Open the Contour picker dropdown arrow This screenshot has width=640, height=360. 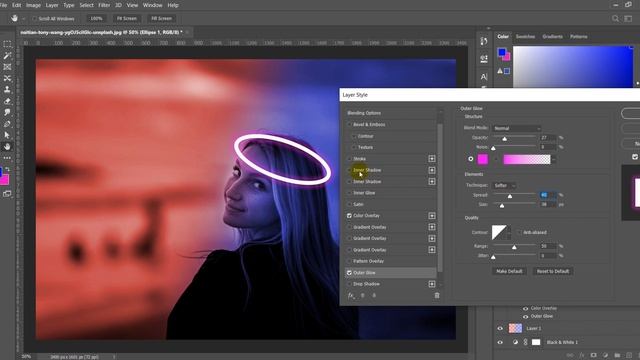tap(509, 232)
